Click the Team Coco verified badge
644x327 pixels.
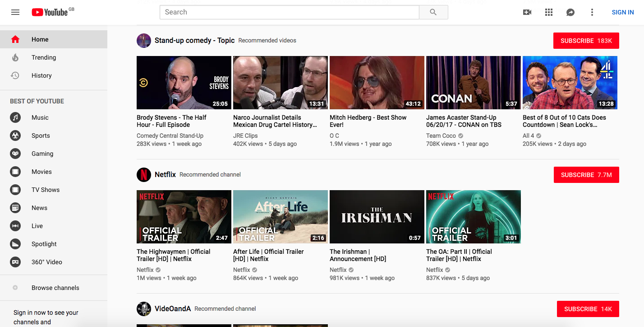click(461, 135)
